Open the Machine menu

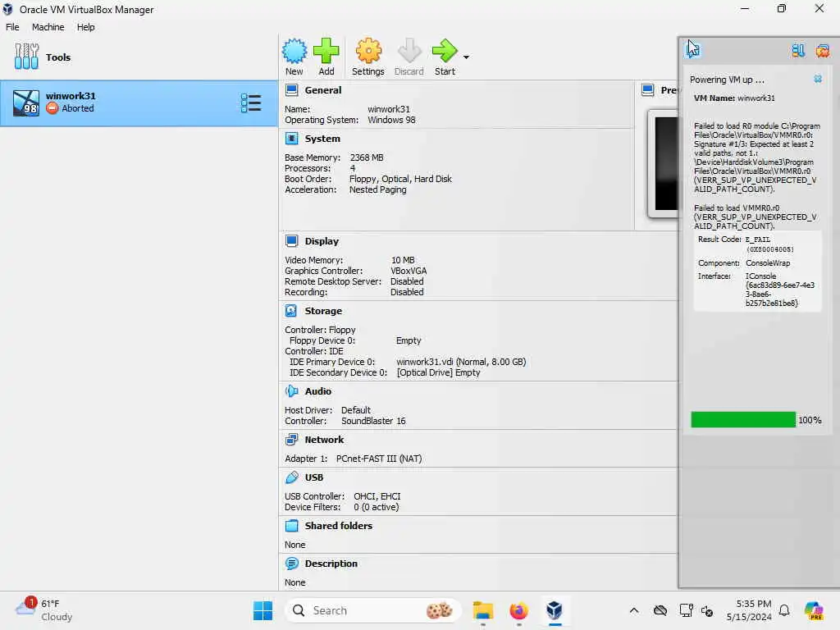click(48, 27)
